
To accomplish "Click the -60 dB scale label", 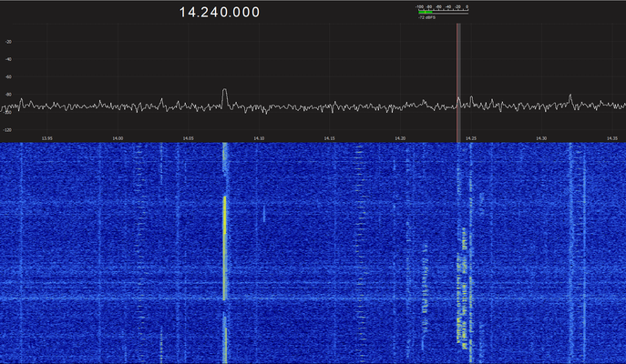I will point(8,77).
